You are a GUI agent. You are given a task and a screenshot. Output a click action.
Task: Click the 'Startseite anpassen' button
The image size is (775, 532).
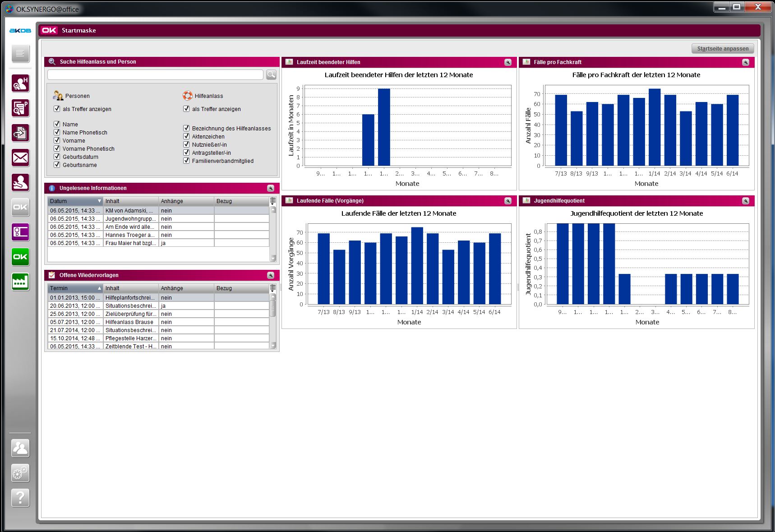[723, 49]
